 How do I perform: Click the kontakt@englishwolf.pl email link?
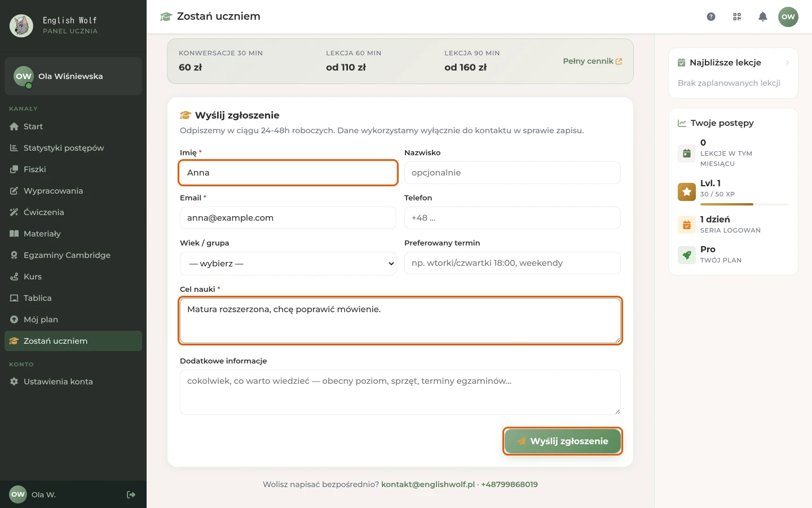click(x=428, y=484)
